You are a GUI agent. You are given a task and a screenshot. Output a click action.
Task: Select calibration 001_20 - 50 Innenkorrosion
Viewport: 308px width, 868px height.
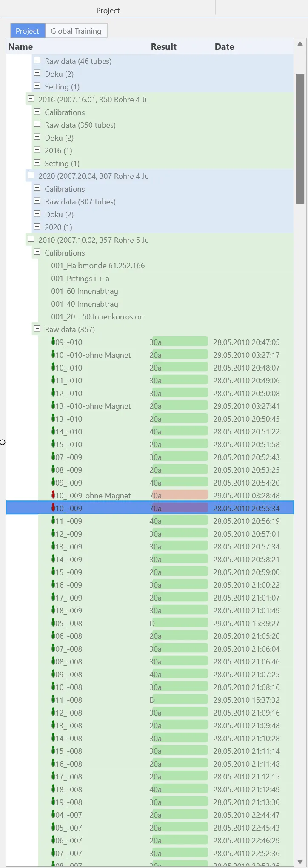click(97, 317)
